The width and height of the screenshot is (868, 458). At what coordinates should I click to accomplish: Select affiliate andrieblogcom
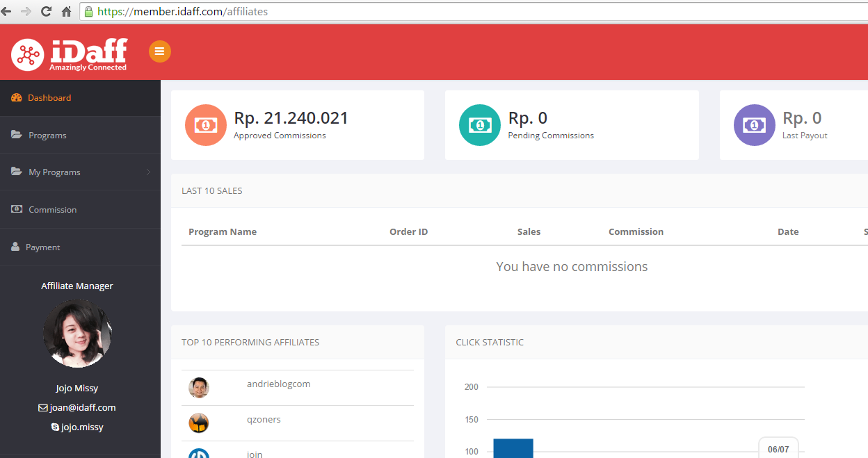(x=278, y=384)
